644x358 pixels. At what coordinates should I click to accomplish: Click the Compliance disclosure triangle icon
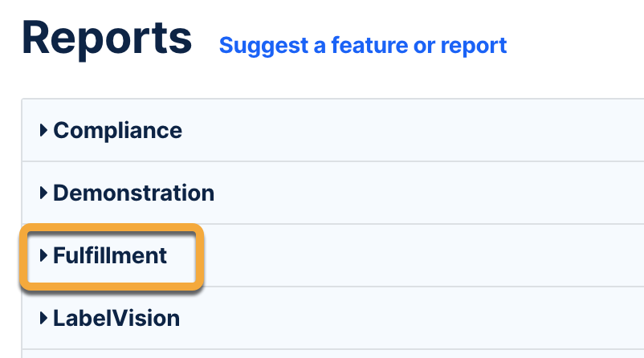[44, 130]
